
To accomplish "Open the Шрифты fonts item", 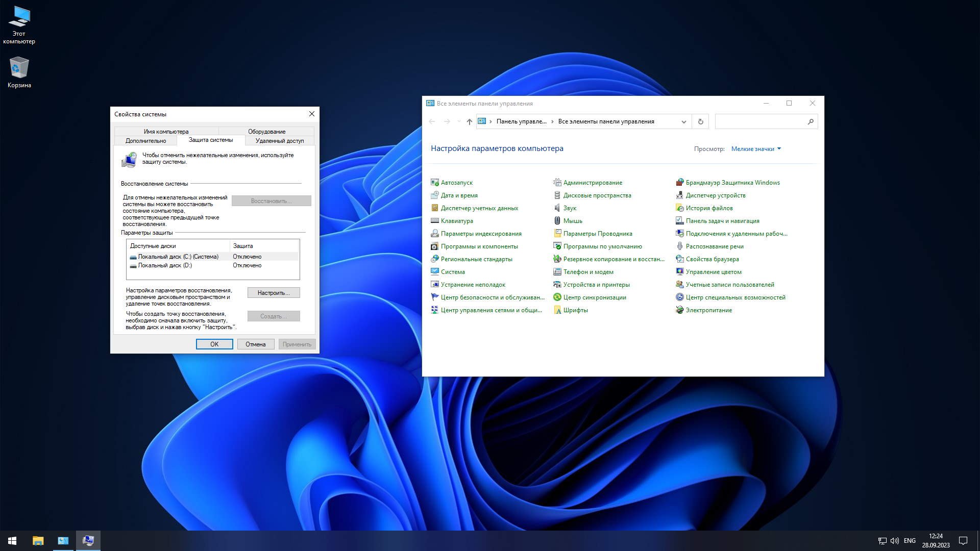I will [x=575, y=310].
